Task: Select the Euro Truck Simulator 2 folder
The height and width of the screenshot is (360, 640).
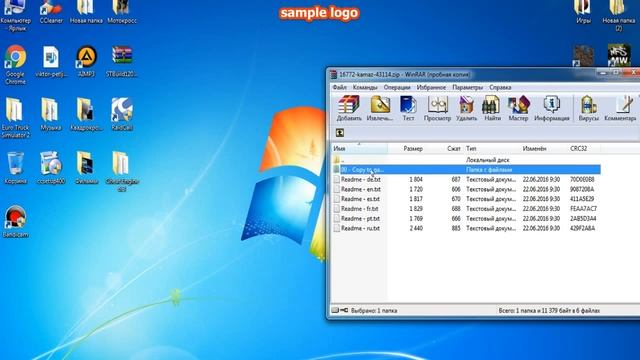Action: [16, 118]
